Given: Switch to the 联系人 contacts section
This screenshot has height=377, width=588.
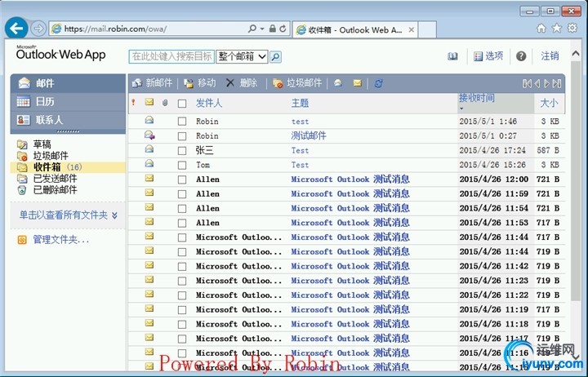Looking at the screenshot, I should [x=68, y=120].
